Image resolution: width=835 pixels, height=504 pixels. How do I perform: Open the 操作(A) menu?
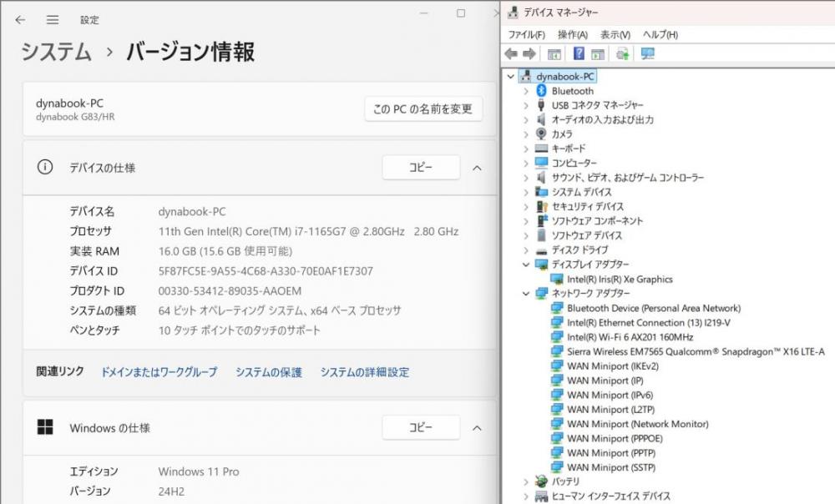pyautogui.click(x=573, y=34)
